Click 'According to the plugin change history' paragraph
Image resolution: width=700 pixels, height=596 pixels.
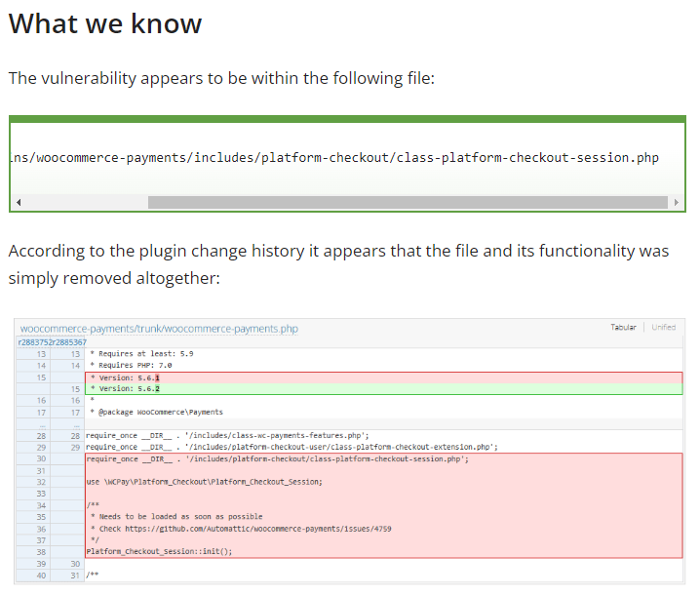coord(338,264)
